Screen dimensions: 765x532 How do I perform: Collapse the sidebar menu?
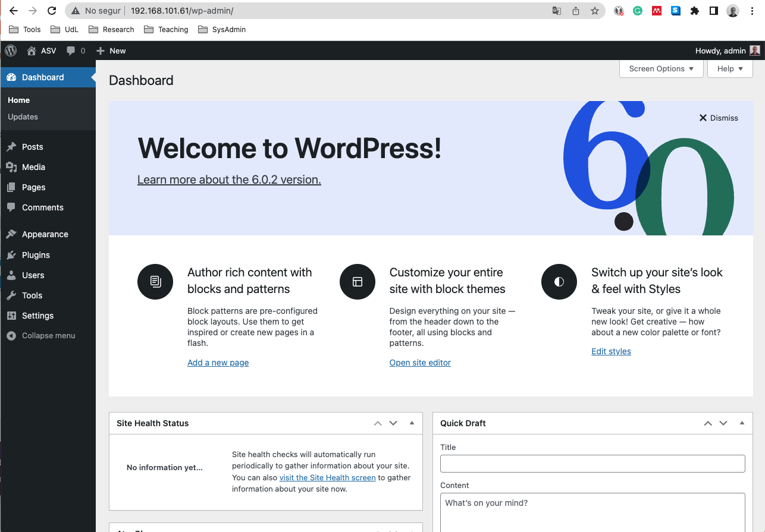48,335
